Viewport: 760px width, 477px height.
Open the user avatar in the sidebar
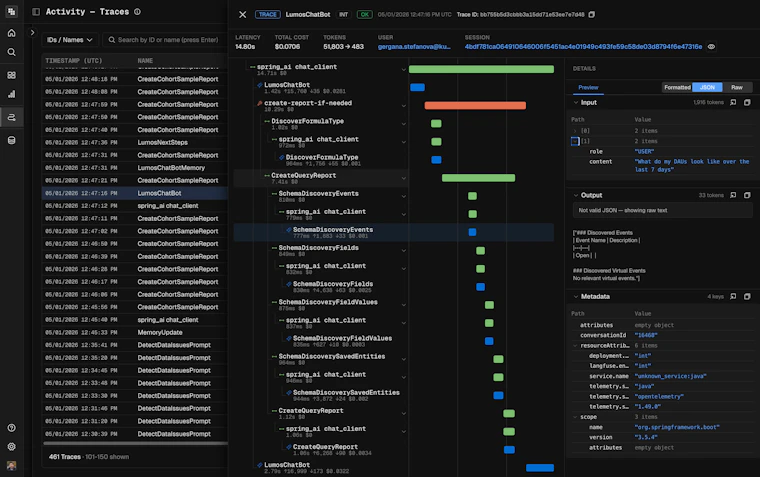point(12,465)
